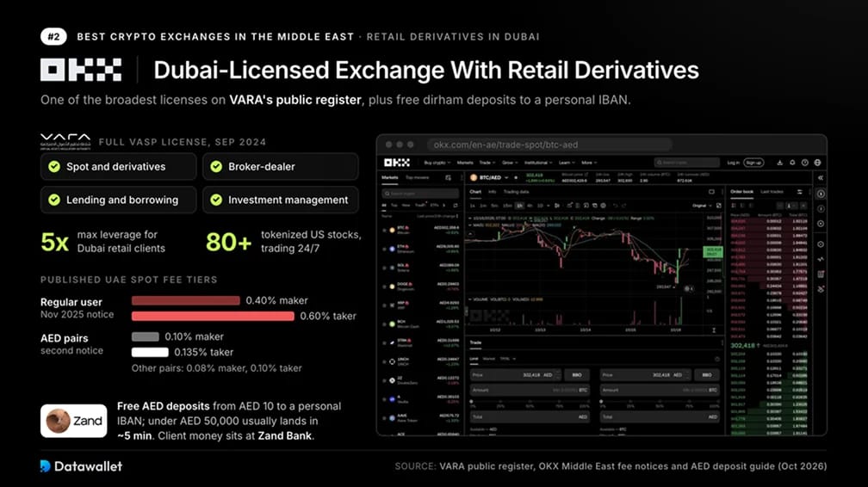Click the ETH coin icon in markets list

[392, 249]
